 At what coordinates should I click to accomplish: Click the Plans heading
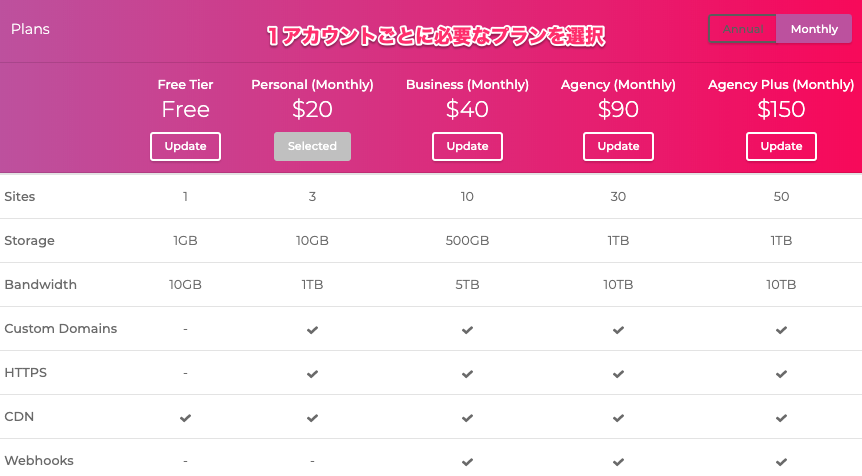coord(30,29)
